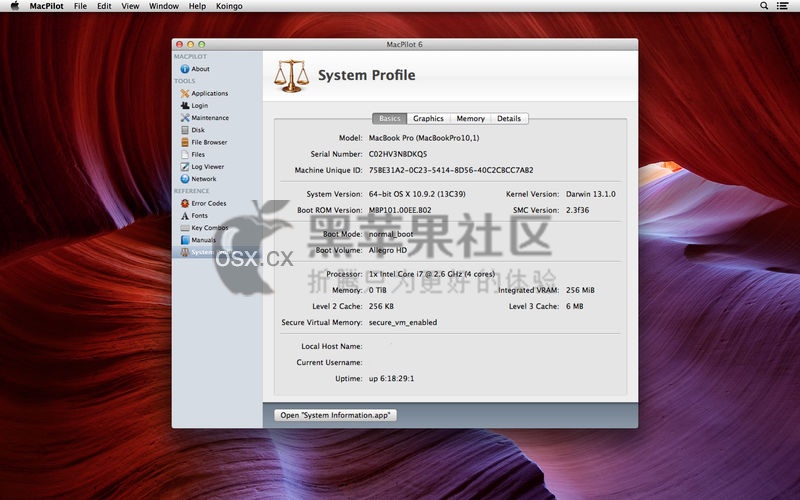The width and height of the screenshot is (800, 500).
Task: Select the Maintenance label in sidebar
Action: (210, 118)
